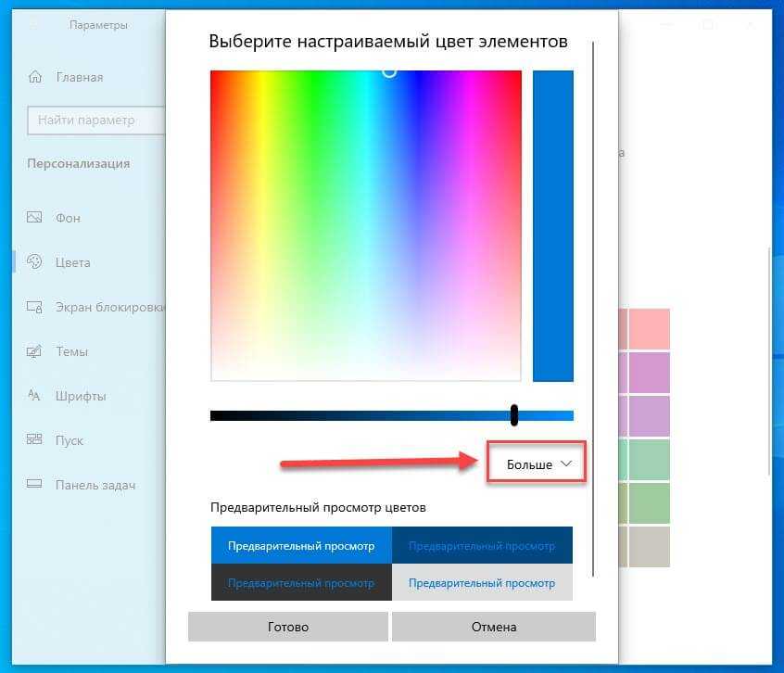Click the Taskbar (Панель задач) icon
The width and height of the screenshot is (784, 673).
pos(35,485)
